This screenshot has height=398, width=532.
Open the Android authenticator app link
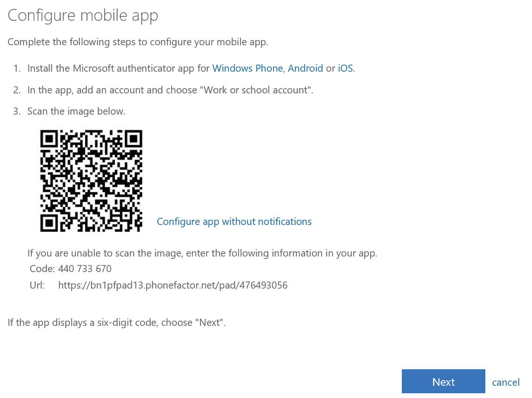(305, 68)
